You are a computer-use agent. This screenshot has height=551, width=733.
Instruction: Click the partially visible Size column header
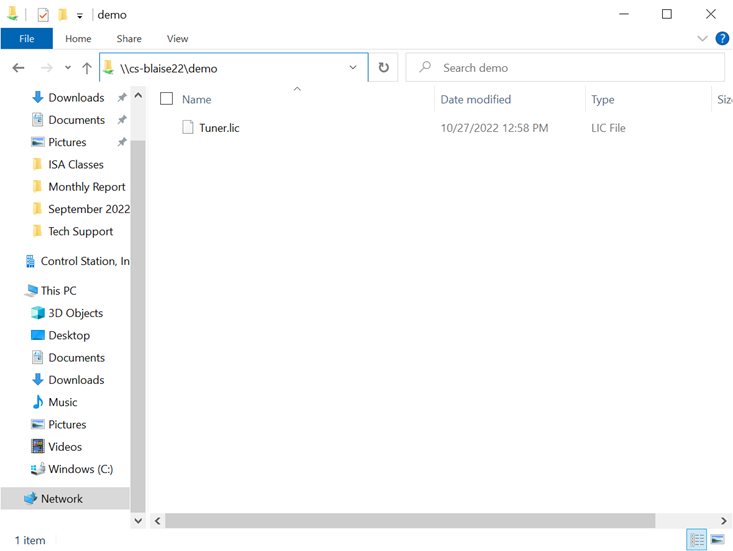click(724, 100)
